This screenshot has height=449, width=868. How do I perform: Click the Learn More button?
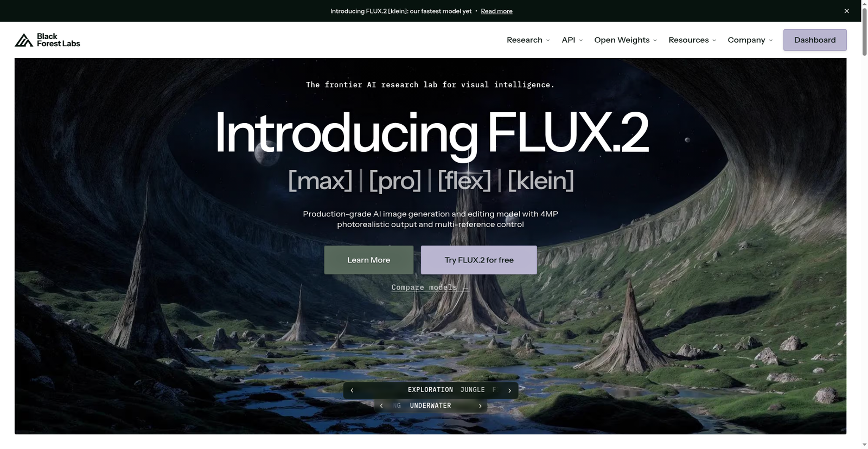point(369,260)
